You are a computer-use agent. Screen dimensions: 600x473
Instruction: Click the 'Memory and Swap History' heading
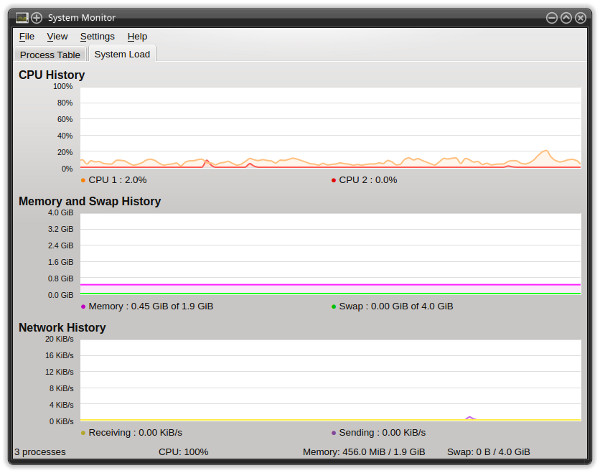click(x=90, y=201)
